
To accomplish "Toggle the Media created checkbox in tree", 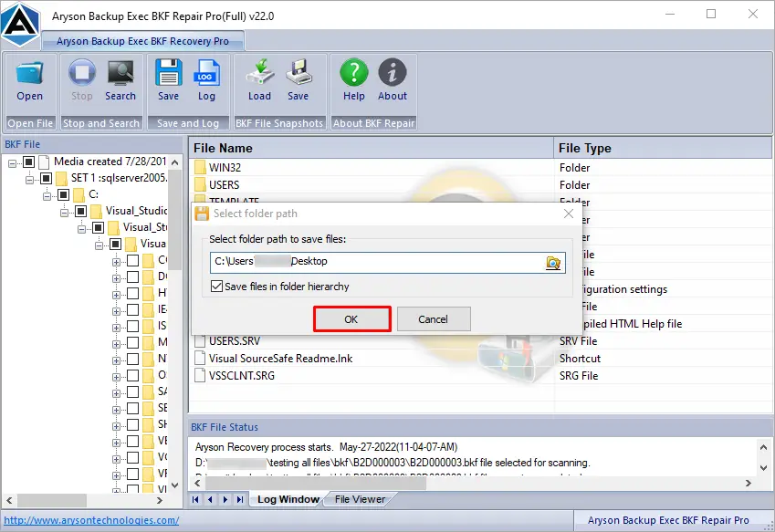I will (28, 162).
